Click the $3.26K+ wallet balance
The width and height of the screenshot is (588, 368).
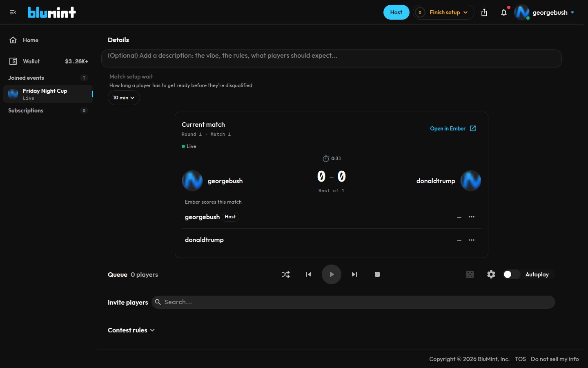[x=77, y=61]
